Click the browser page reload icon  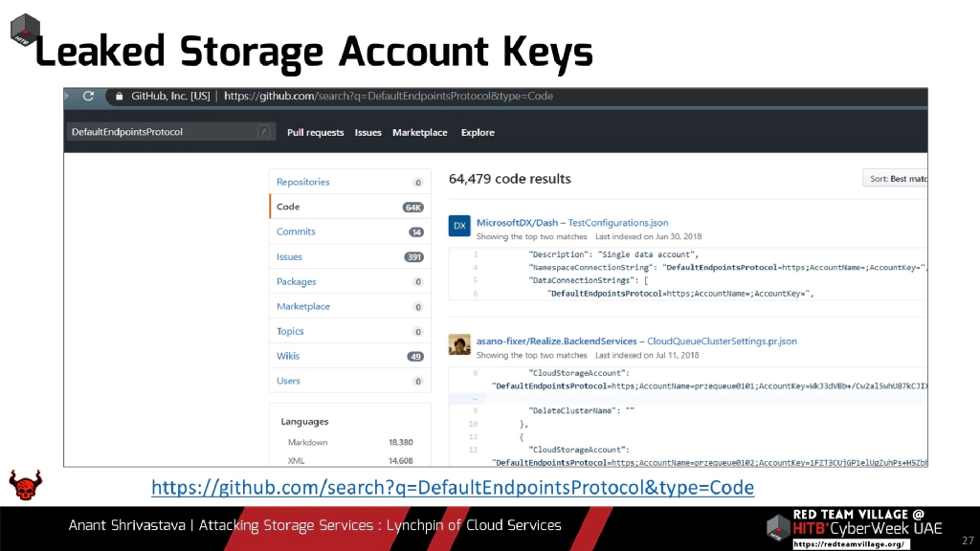(x=87, y=97)
